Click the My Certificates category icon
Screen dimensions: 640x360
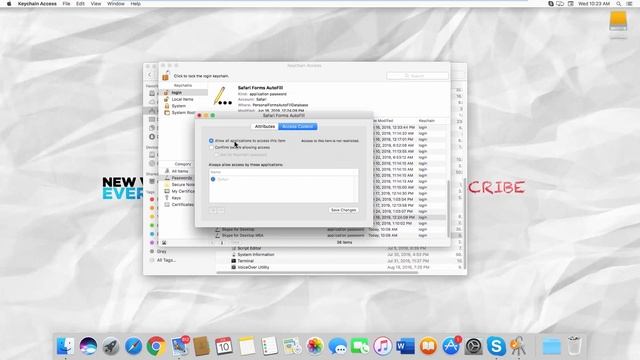click(x=167, y=191)
